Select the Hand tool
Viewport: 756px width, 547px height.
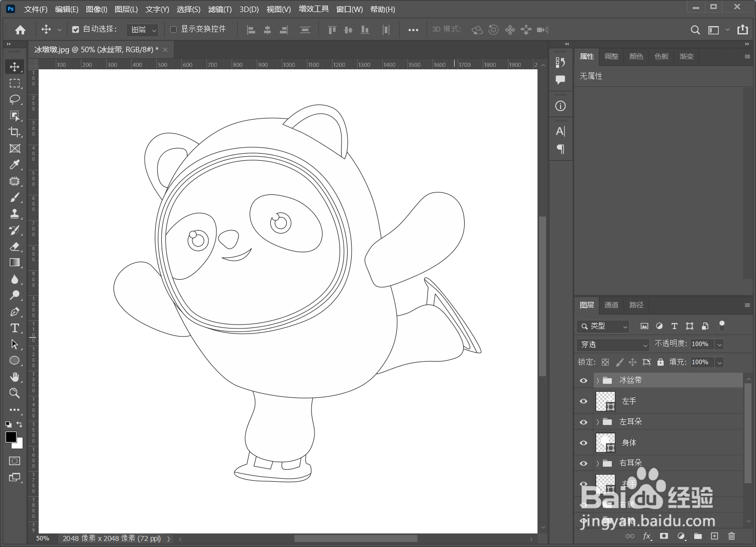pyautogui.click(x=15, y=377)
